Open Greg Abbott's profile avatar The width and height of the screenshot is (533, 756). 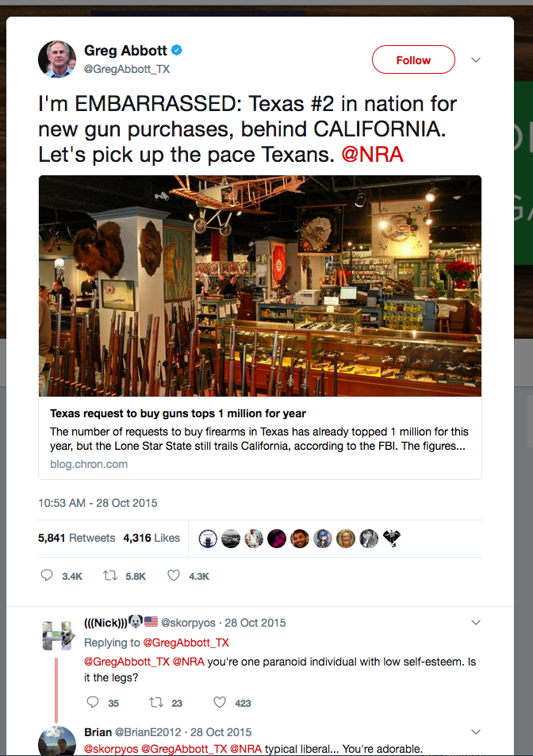click(56, 59)
